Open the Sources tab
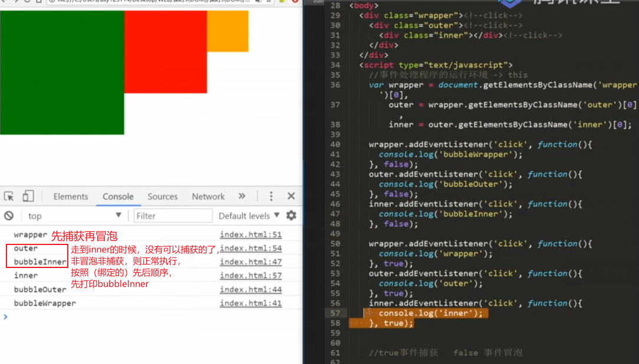 pos(162,196)
